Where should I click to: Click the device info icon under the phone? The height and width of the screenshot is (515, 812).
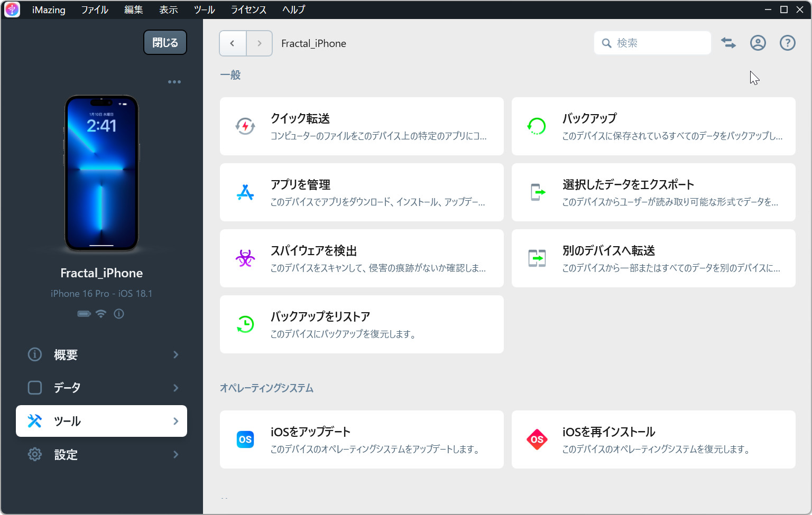coord(119,314)
